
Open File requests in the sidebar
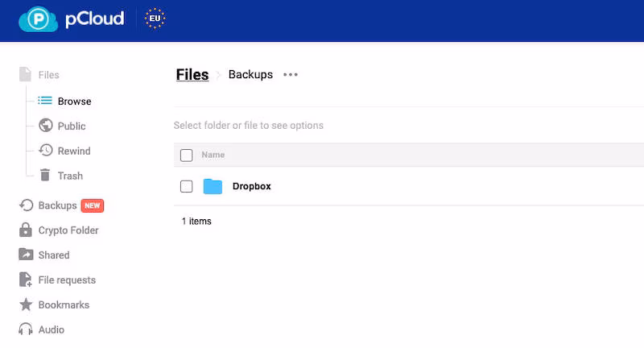(x=67, y=280)
